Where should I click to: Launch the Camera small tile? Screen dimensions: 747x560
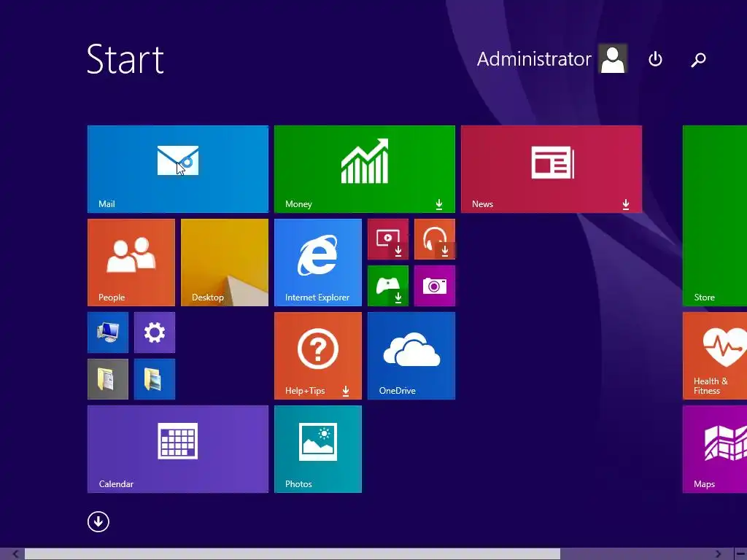435,286
